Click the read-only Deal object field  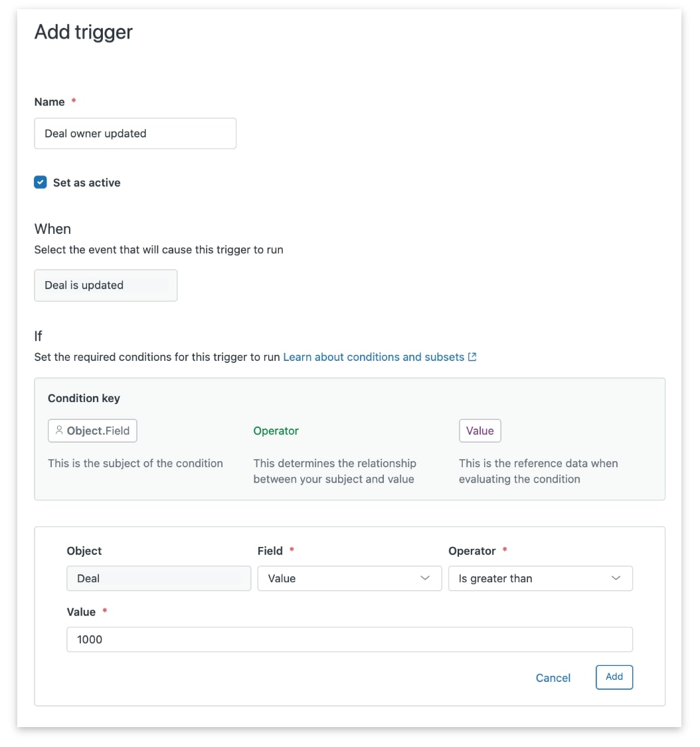point(158,578)
